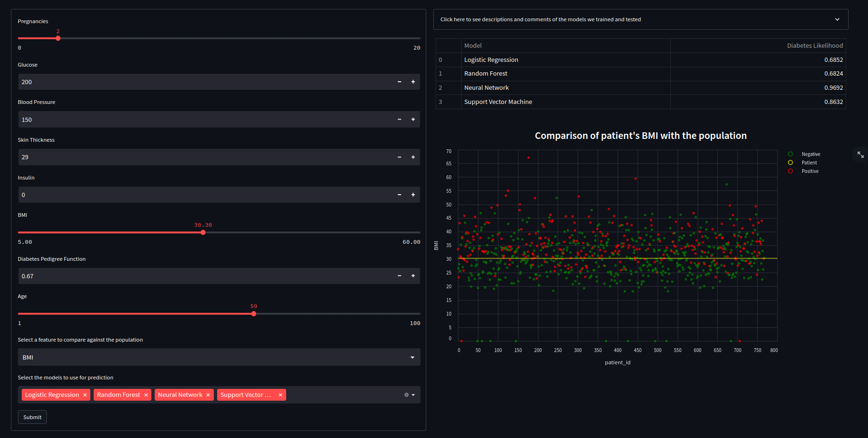Click the BMI slider handle
This screenshot has height=438, width=868.
tap(203, 232)
